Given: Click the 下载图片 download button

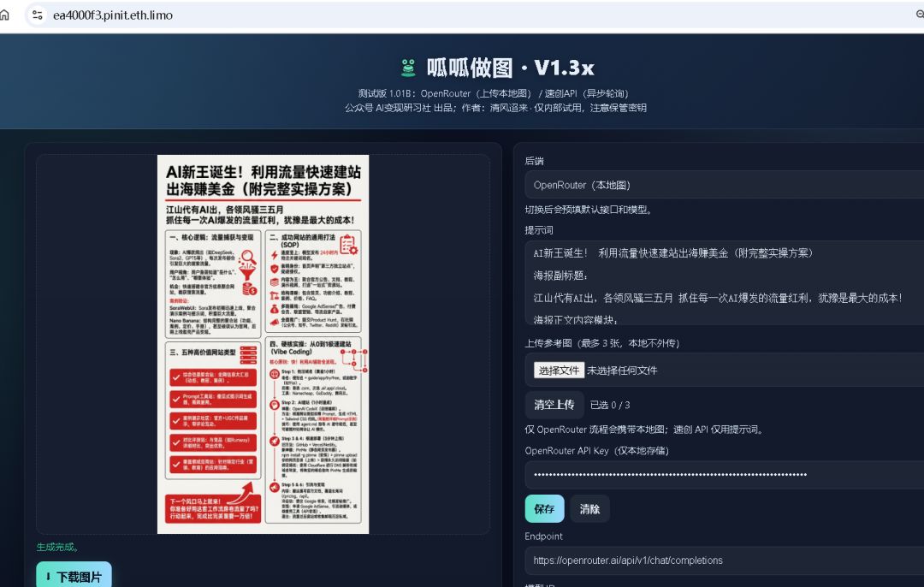Looking at the screenshot, I should [74, 575].
